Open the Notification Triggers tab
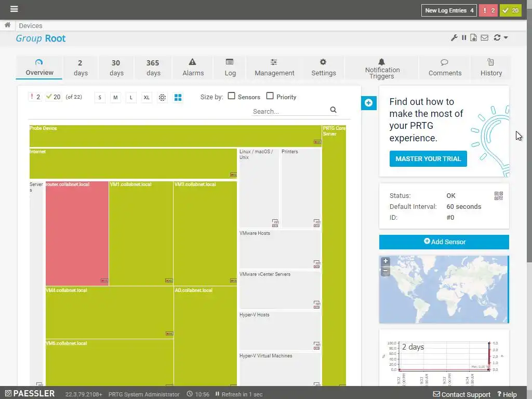This screenshot has width=532, height=399. click(382, 68)
